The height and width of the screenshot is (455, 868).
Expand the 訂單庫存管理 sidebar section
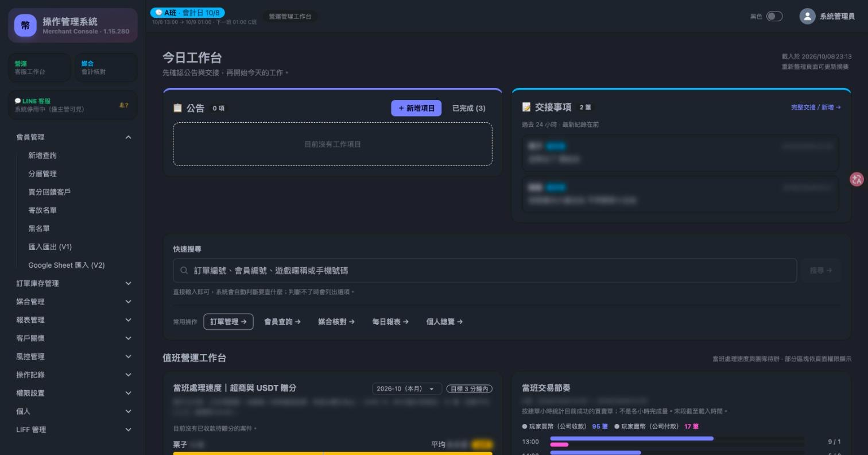pos(73,283)
